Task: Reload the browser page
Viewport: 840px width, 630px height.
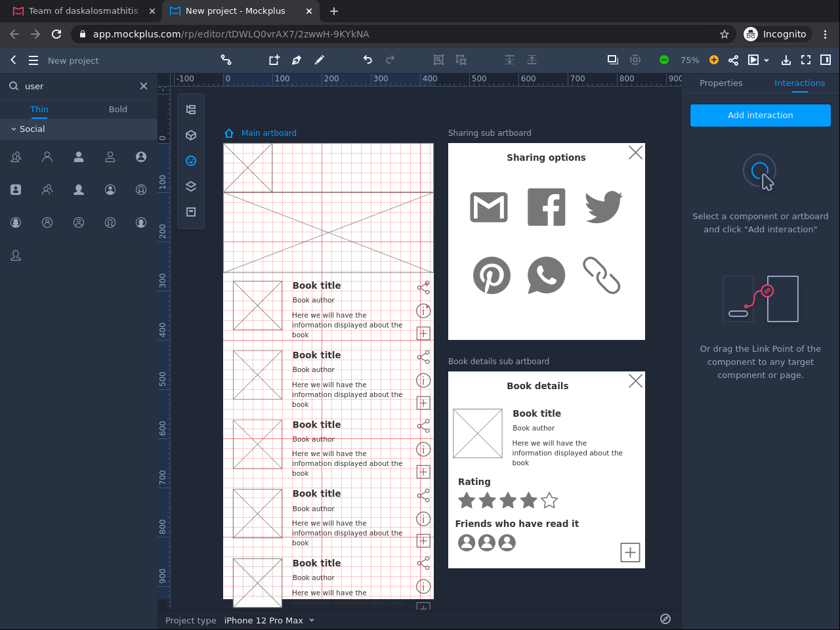Action: (56, 34)
